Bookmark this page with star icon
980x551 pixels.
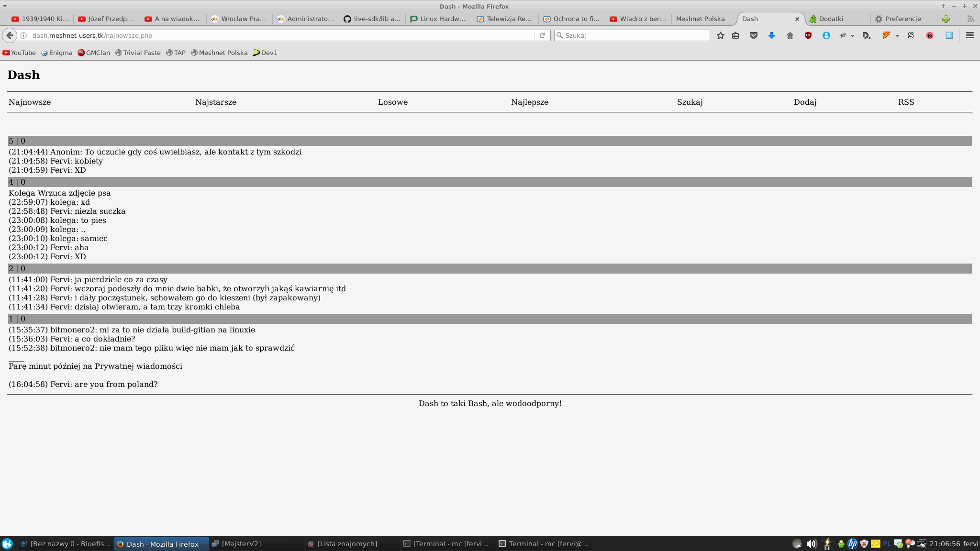click(720, 35)
